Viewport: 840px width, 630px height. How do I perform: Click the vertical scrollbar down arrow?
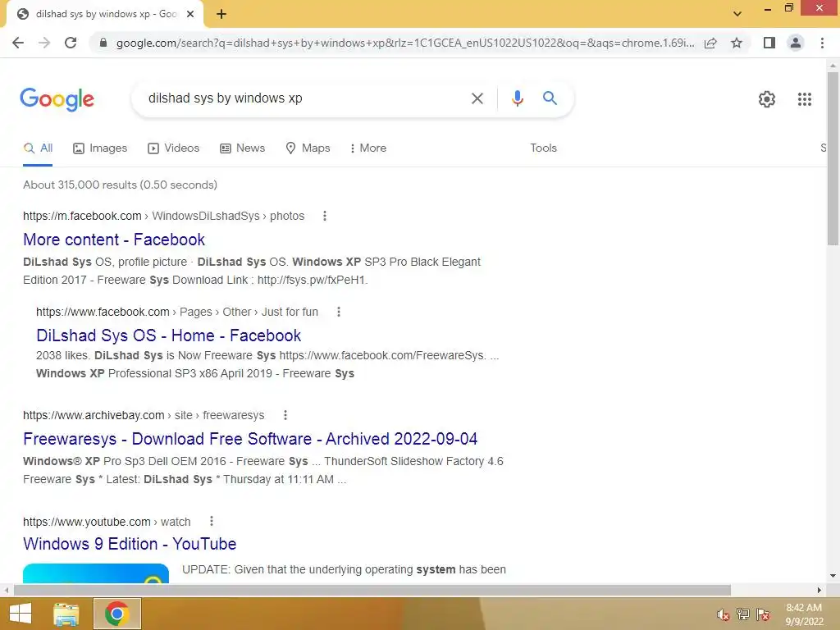(x=833, y=577)
